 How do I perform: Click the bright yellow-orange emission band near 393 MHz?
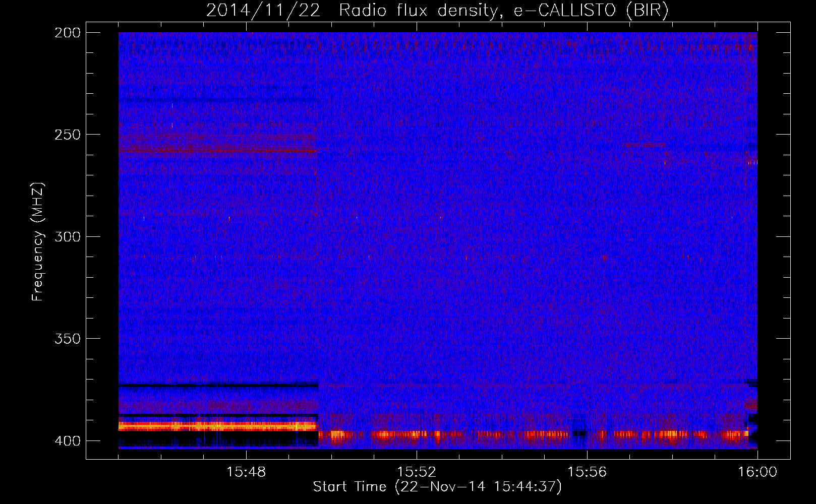[217, 426]
